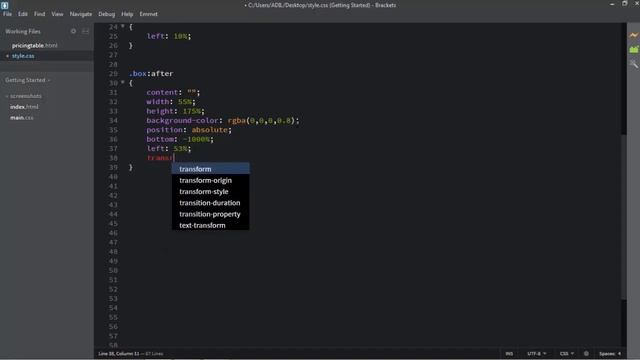Expand the screenshots folder

(x=24, y=96)
